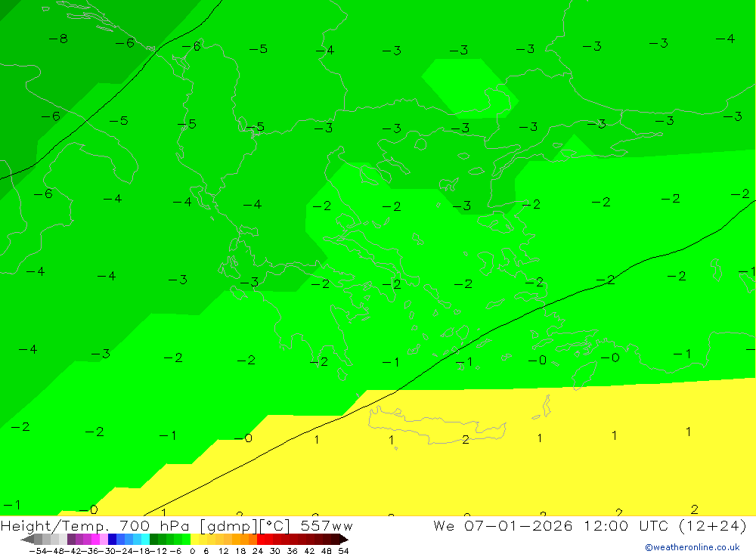
Task: Select the bright yellow swatch above 0
Action: (x=195, y=540)
